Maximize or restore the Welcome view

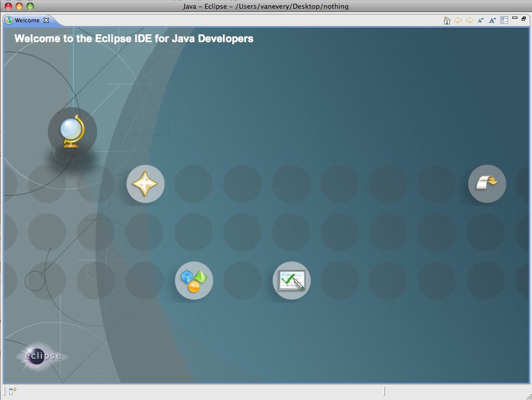point(524,19)
